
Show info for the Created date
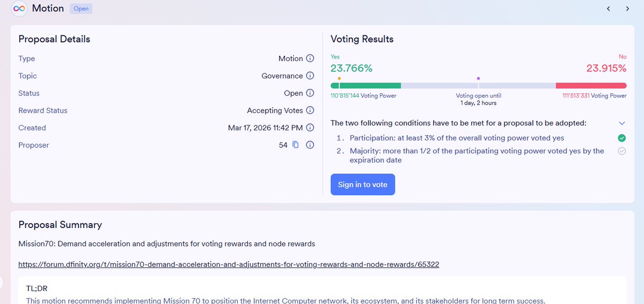pos(310,128)
